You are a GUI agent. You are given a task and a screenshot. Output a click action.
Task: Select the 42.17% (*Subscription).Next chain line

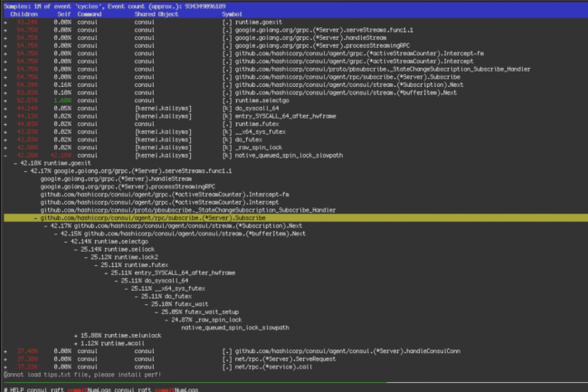tap(176, 226)
